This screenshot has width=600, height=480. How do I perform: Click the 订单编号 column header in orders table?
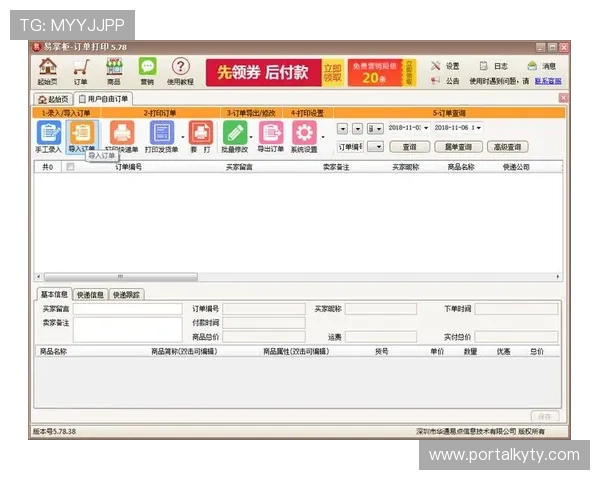pos(129,167)
